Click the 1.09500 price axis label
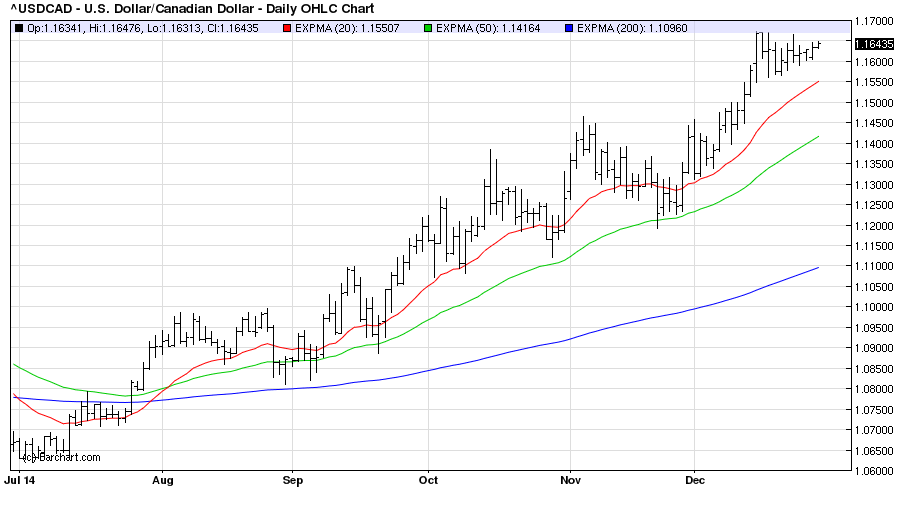 click(874, 328)
